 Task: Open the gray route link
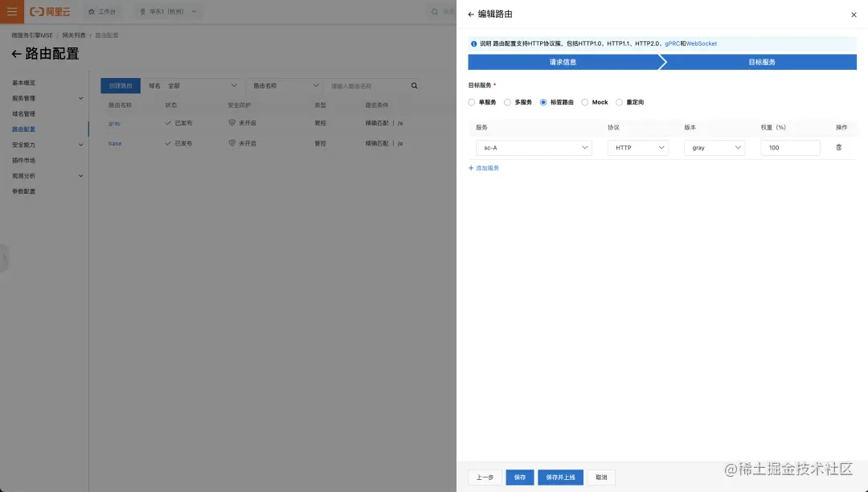point(114,124)
